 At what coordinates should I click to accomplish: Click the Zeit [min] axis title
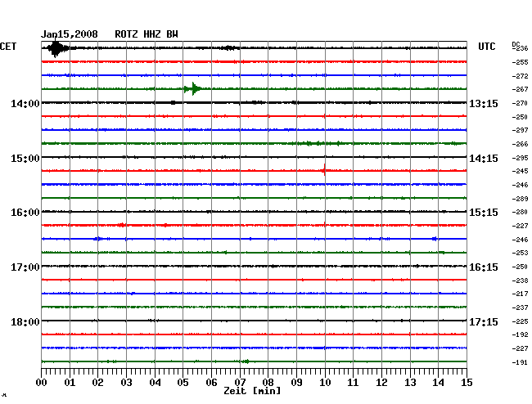252,391
